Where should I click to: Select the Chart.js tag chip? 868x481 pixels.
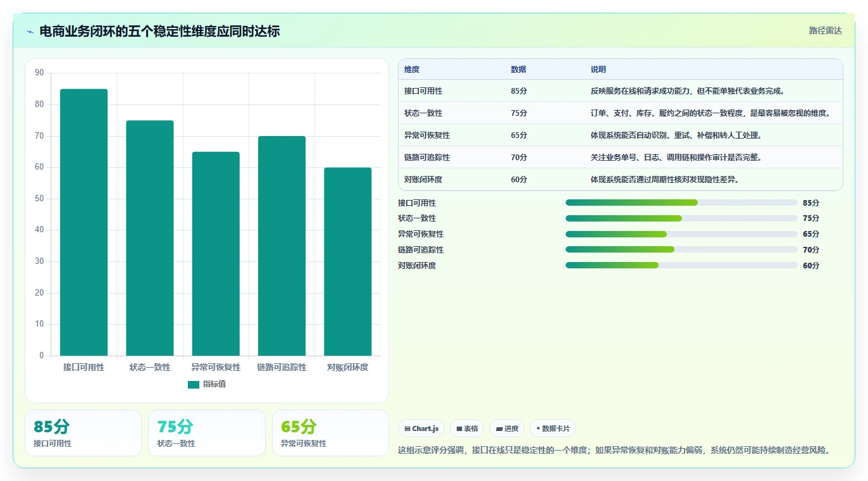[421, 428]
